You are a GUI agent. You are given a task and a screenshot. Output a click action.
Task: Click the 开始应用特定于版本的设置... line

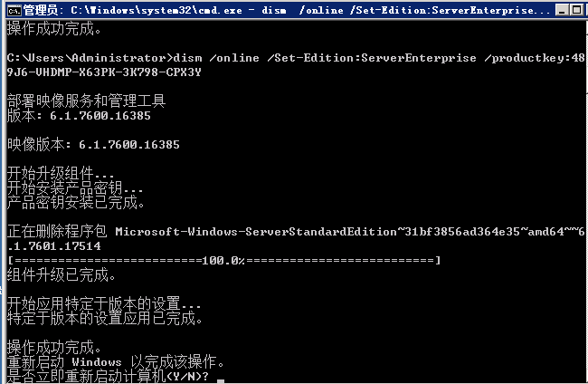[104, 303]
